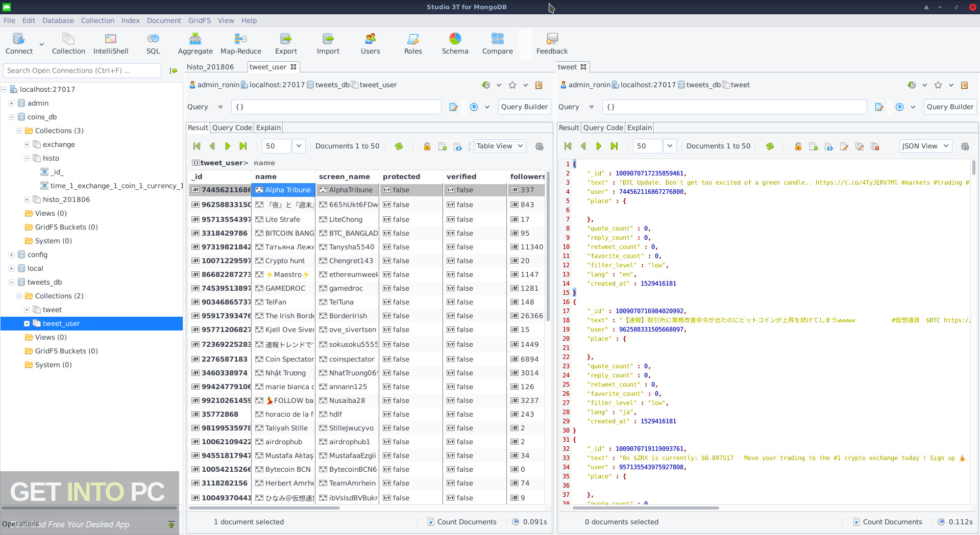Open the Map-Reduce tool
Image resolution: width=980 pixels, height=535 pixels.
(x=240, y=43)
